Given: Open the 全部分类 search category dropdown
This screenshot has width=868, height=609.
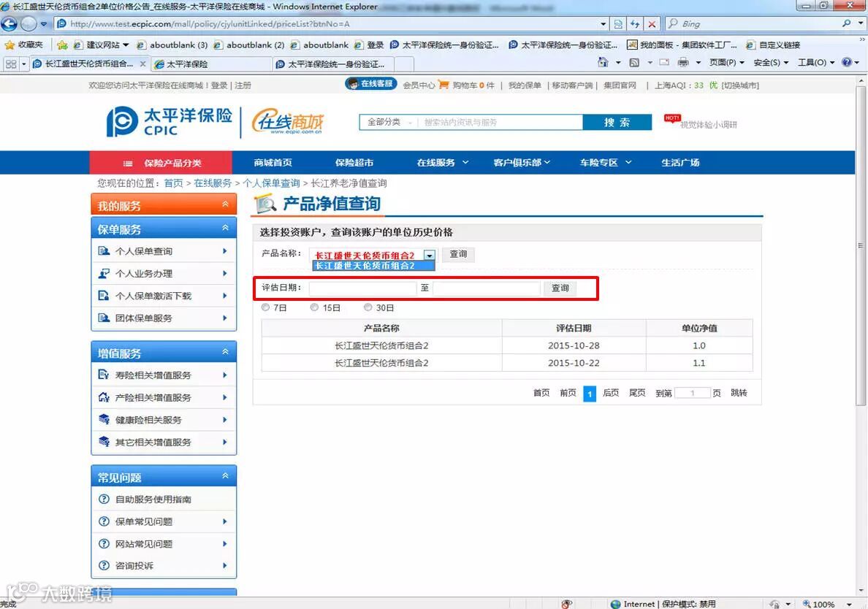Looking at the screenshot, I should [x=389, y=122].
